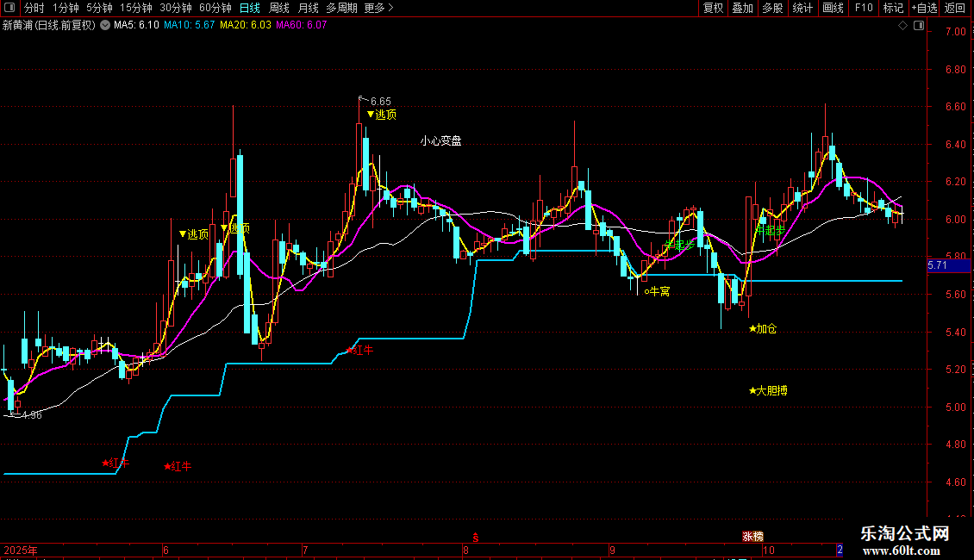Open the round dropdown beside 新黄浦 title
Screen dimensions: 974x560
tap(105, 25)
